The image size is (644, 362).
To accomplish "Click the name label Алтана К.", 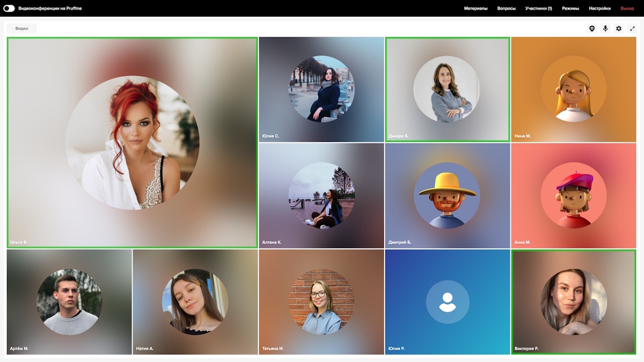I will (x=272, y=242).
